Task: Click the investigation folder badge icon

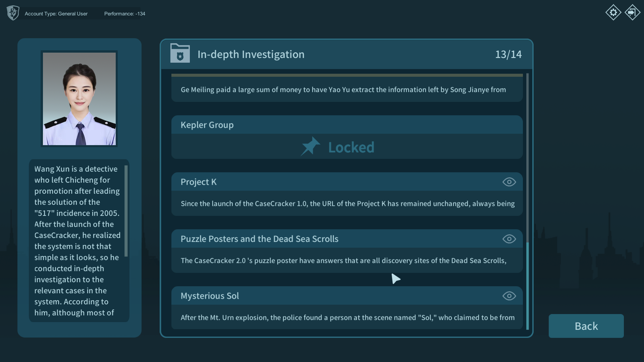Action: (180, 53)
